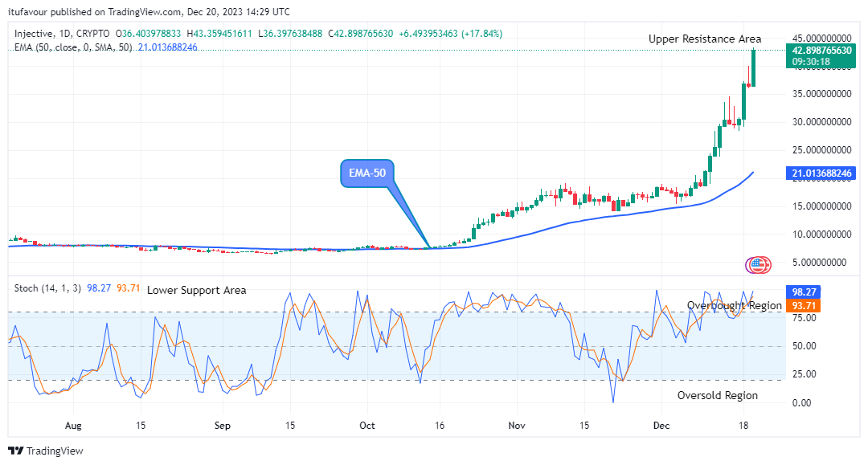Image resolution: width=868 pixels, height=465 pixels.
Task: Click the Nov label on time axis
Action: [517, 424]
